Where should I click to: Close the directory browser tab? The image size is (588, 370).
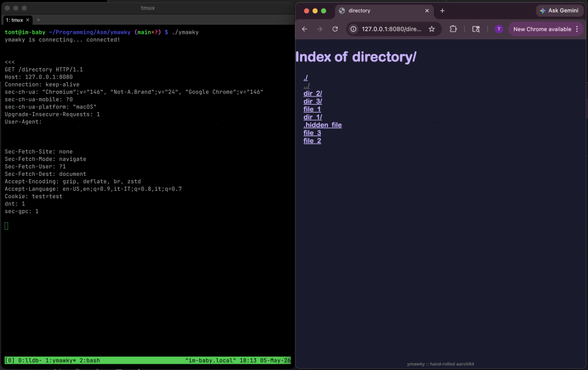(427, 11)
